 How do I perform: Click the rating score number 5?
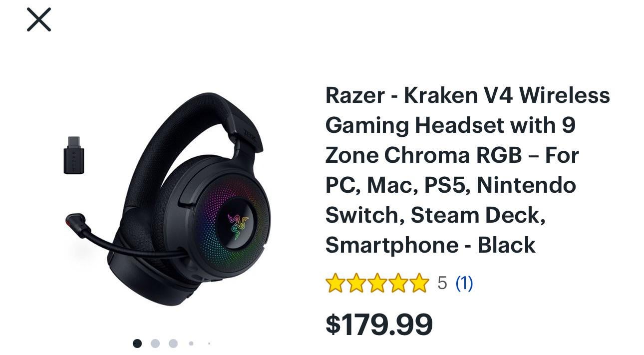pos(442,284)
